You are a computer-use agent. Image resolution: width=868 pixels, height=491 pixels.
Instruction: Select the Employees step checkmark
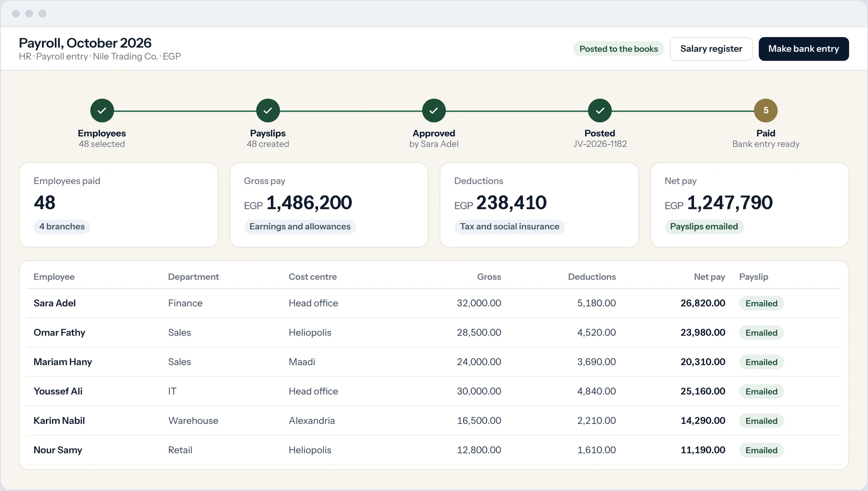tap(102, 110)
